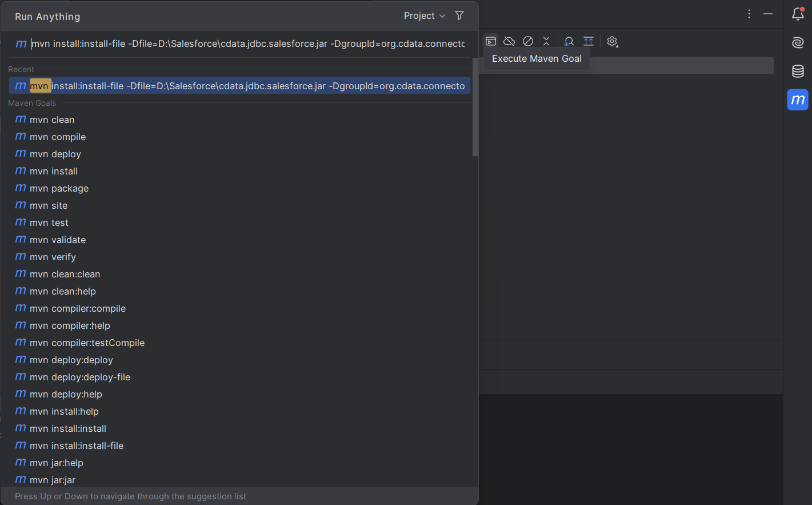Toggle Maven offline mode cloud icon
The width and height of the screenshot is (812, 505).
point(509,41)
